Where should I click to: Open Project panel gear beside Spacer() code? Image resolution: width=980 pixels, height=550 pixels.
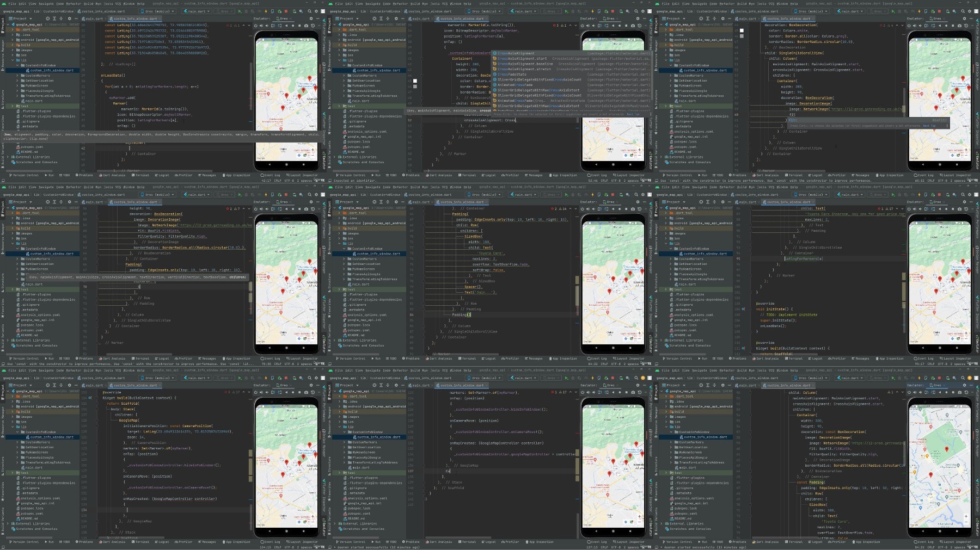coord(396,202)
